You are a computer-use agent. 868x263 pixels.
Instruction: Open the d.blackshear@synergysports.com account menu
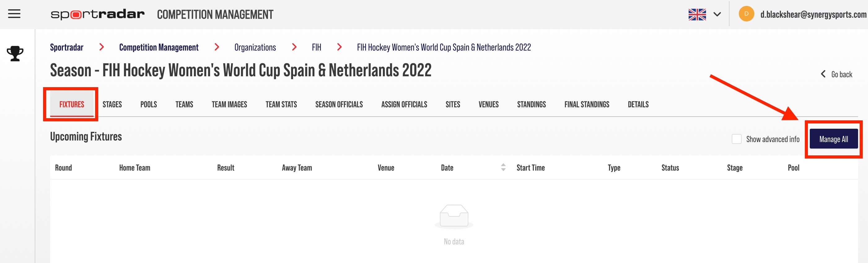point(813,14)
